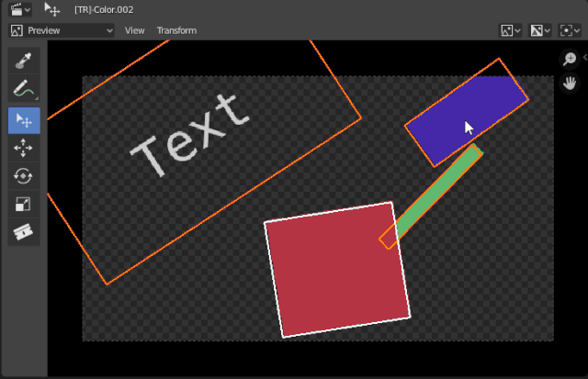Click the active tool icon in header
Screen dimensions: 588x379
pos(51,10)
